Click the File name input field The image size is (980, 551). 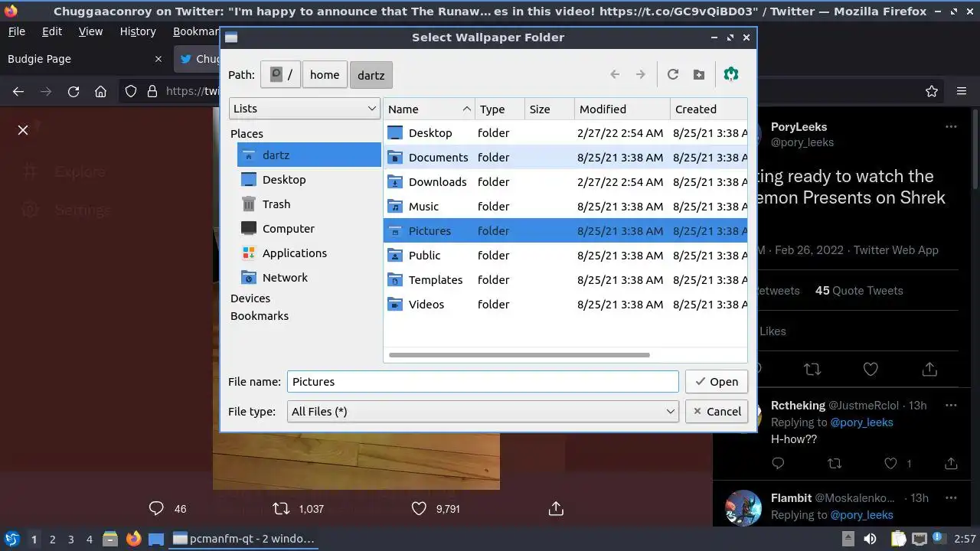coord(483,381)
